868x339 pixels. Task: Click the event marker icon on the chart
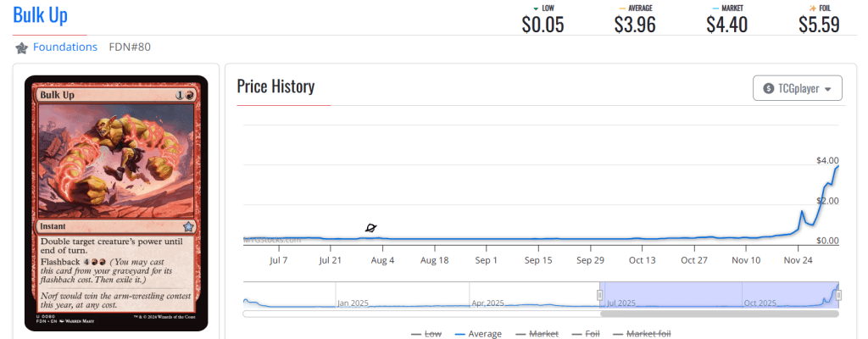tap(370, 228)
